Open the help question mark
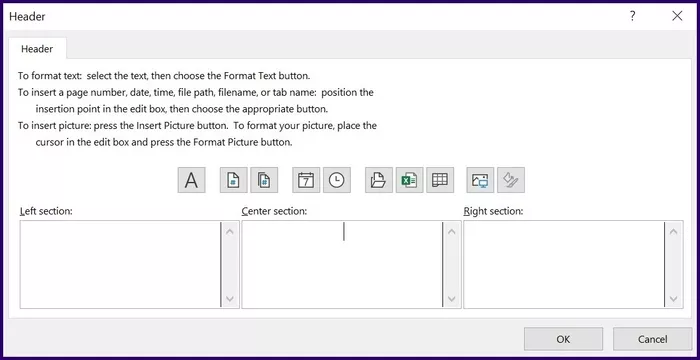Screen dimensions: 700x360 click(632, 17)
